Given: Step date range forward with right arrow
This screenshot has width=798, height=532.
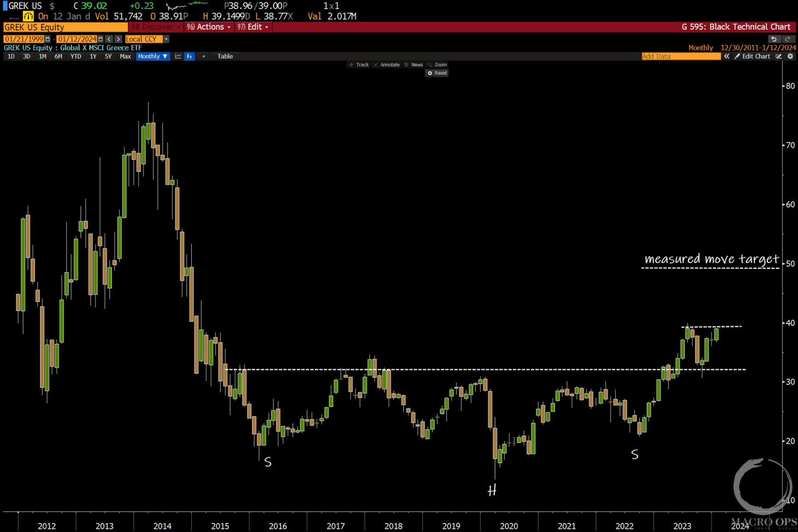Looking at the screenshot, I should pyautogui.click(x=118, y=39).
